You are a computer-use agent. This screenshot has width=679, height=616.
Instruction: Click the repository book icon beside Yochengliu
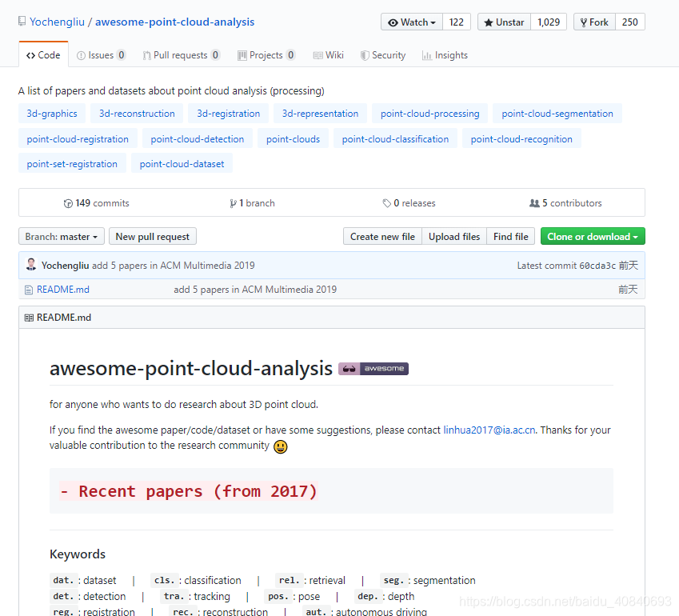22,22
